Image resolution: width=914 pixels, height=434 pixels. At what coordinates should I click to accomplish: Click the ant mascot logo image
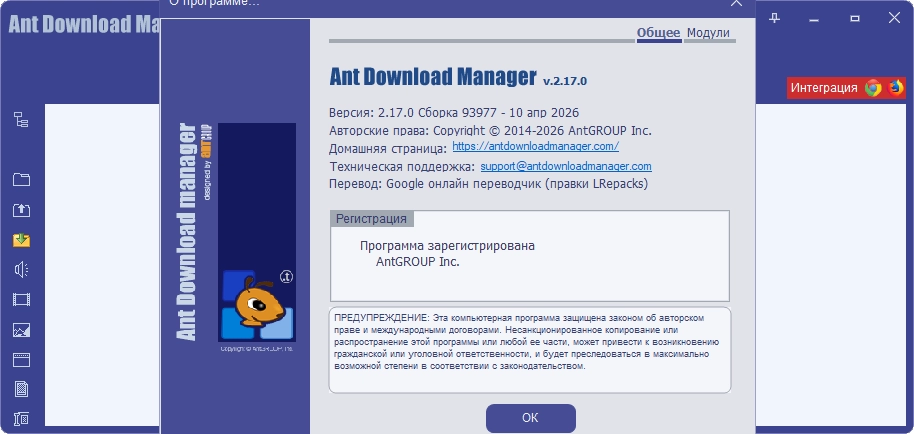click(256, 305)
